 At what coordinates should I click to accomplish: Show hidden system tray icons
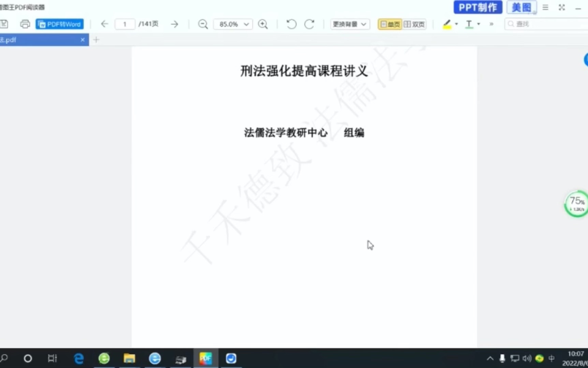(x=490, y=358)
